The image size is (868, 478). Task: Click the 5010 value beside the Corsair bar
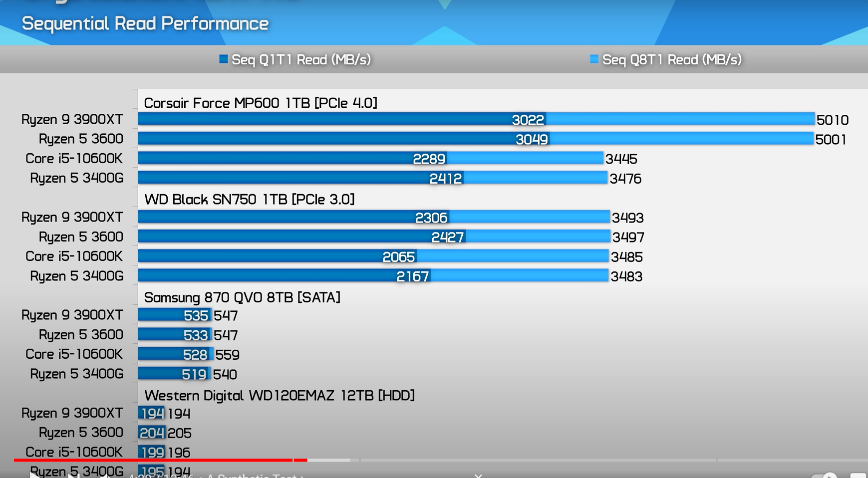tap(833, 120)
